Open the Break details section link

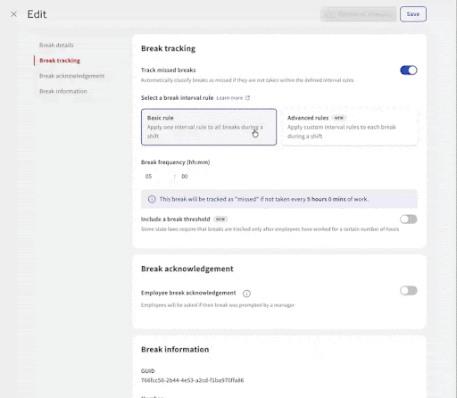click(56, 45)
